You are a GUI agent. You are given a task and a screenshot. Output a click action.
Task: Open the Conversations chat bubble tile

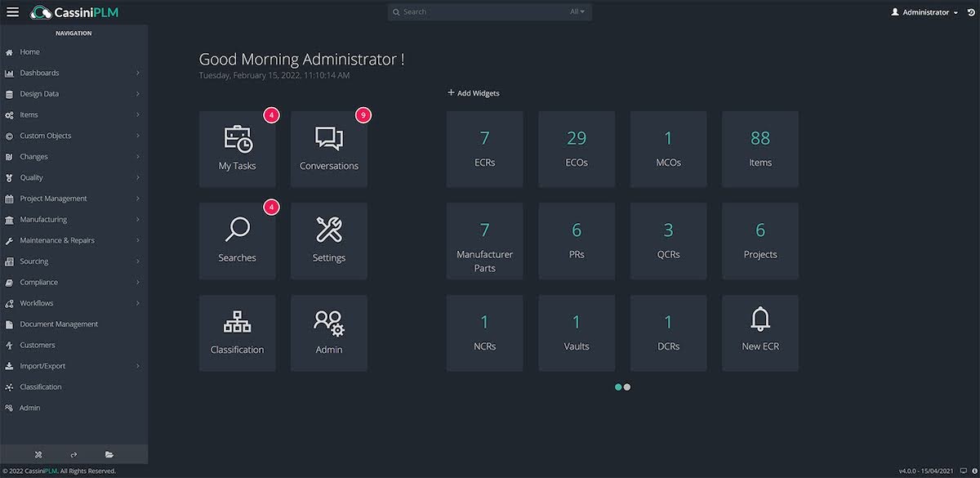tap(328, 139)
